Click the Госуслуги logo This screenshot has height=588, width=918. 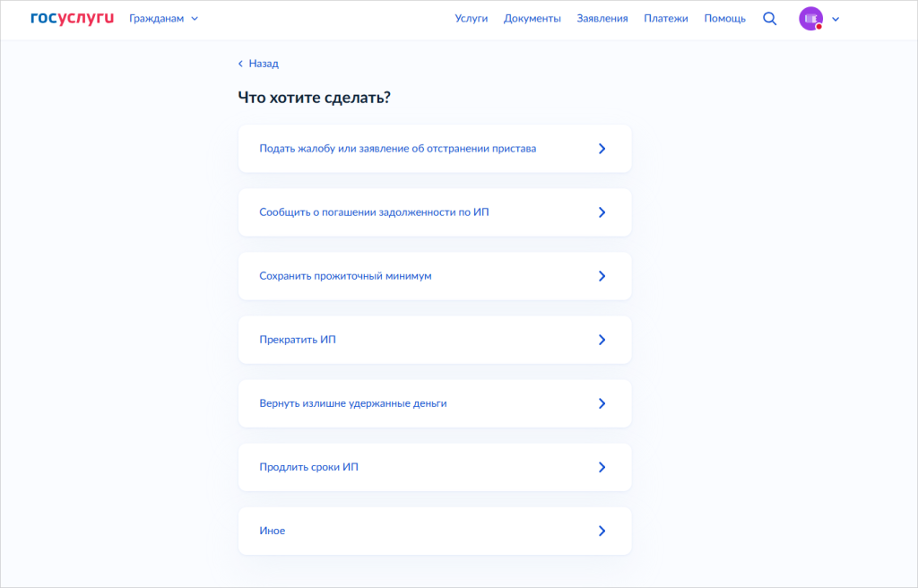72,18
